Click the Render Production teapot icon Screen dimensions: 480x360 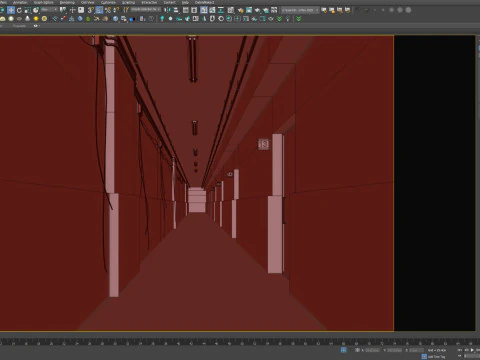(x=257, y=10)
